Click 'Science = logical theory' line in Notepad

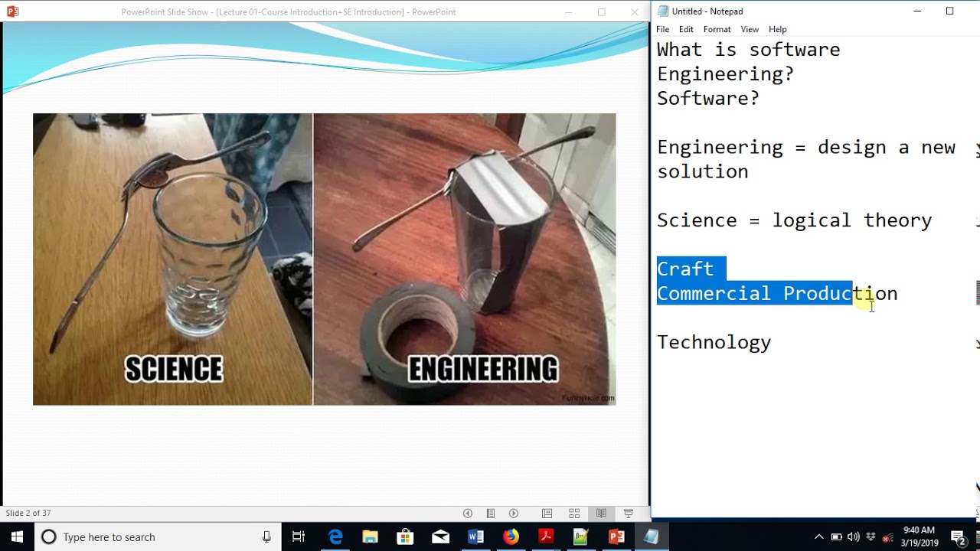tap(794, 220)
